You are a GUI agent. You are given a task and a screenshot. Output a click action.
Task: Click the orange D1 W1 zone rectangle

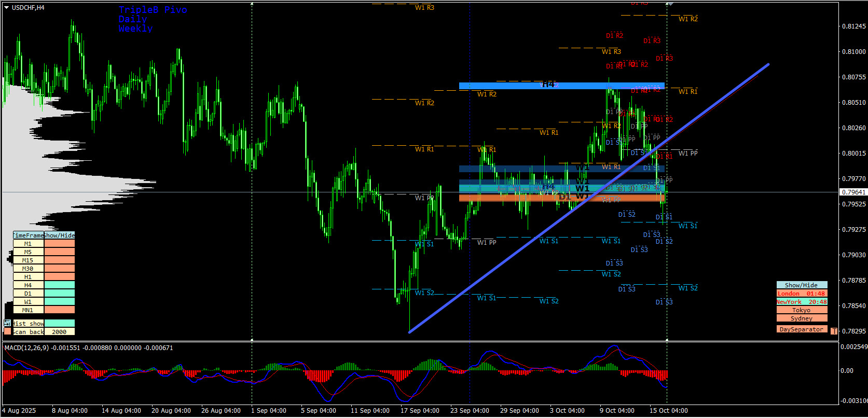click(562, 198)
